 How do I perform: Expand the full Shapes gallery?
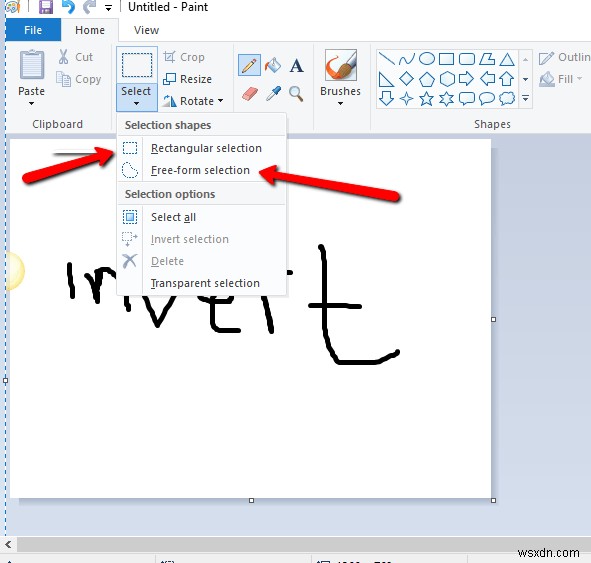tap(525, 99)
